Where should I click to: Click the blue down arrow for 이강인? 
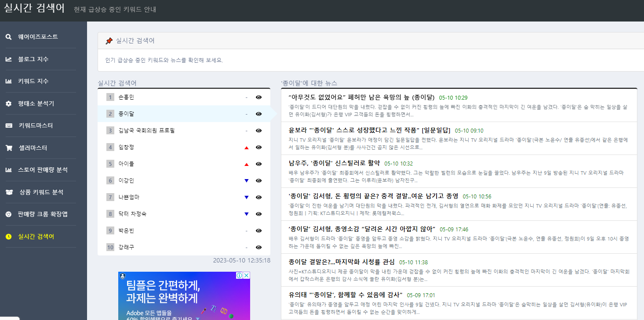(247, 181)
